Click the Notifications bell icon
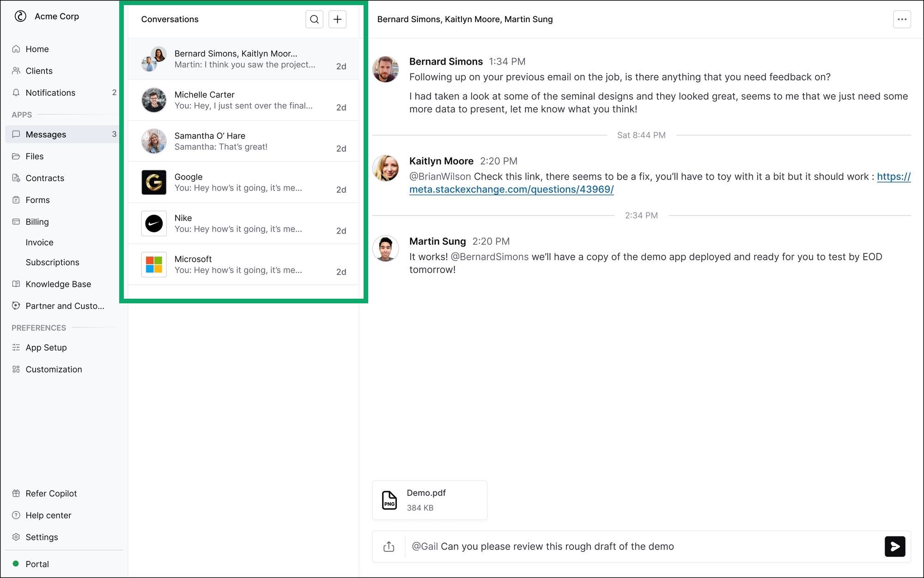The height and width of the screenshot is (578, 924). [x=16, y=92]
